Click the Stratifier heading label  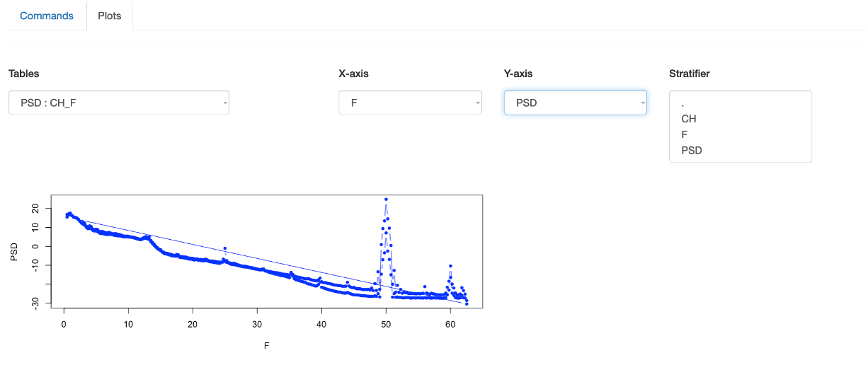point(689,74)
